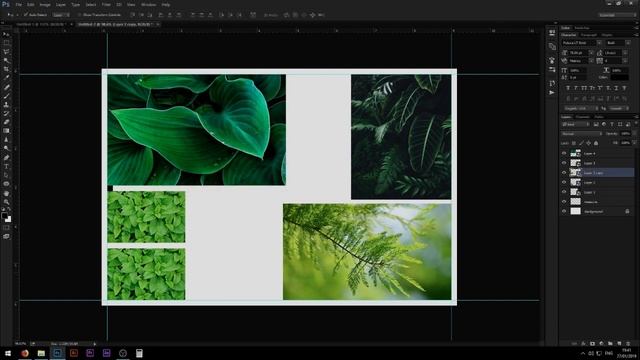Select the Dodge tool
This screenshot has height=360, width=640.
click(6, 148)
